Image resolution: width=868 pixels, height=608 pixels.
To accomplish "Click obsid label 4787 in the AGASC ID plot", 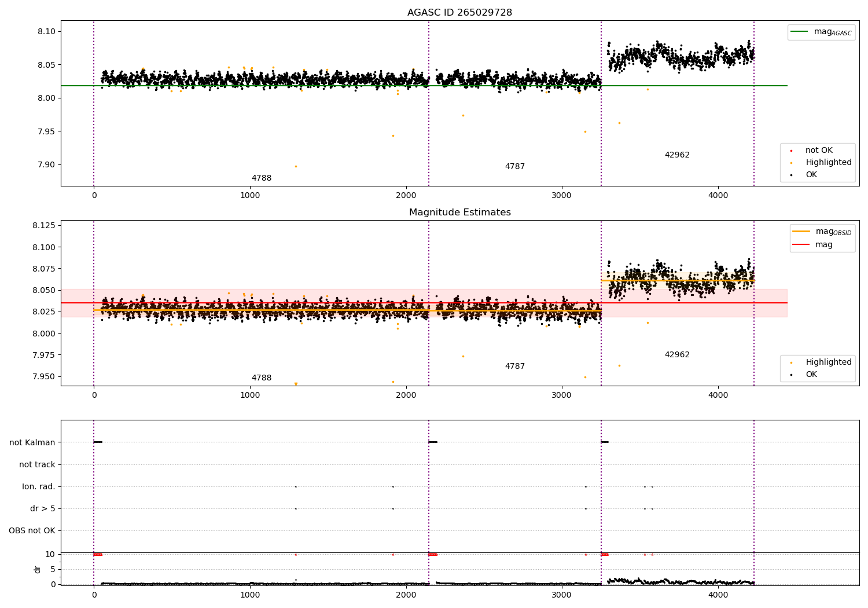I will click(x=515, y=167).
